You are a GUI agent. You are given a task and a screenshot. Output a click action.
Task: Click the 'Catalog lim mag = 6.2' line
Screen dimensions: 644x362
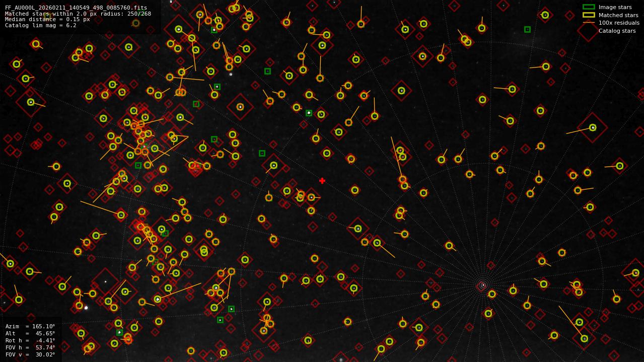(41, 25)
